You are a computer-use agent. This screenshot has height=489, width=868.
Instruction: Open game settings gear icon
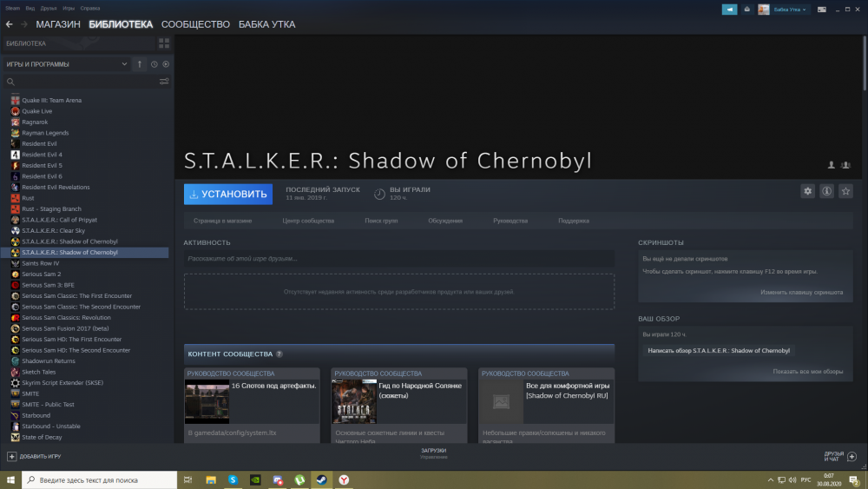(807, 191)
